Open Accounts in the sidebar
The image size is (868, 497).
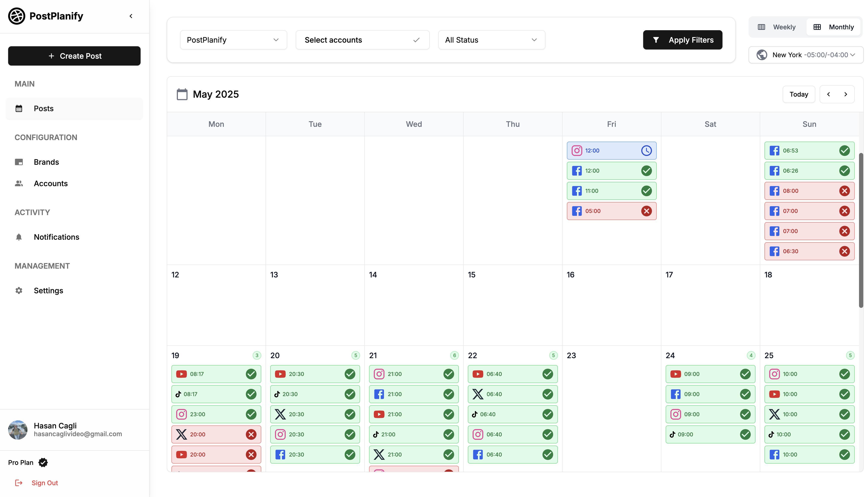[51, 183]
